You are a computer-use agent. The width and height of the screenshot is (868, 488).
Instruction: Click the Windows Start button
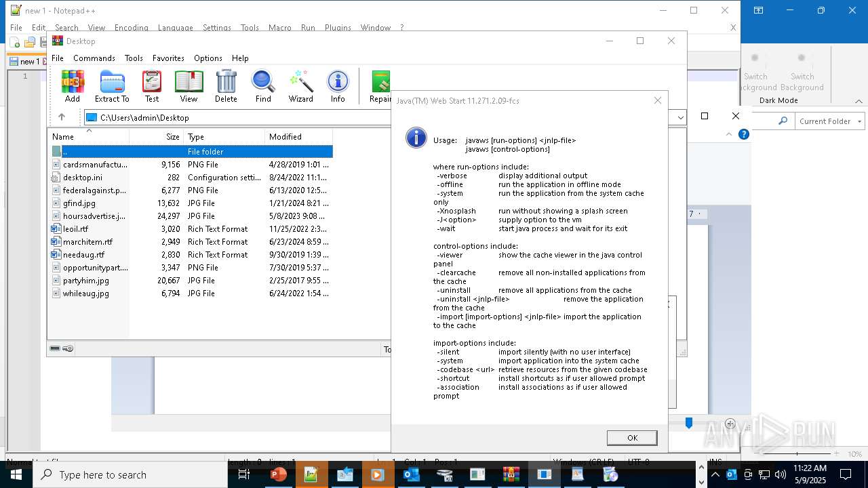click(16, 474)
